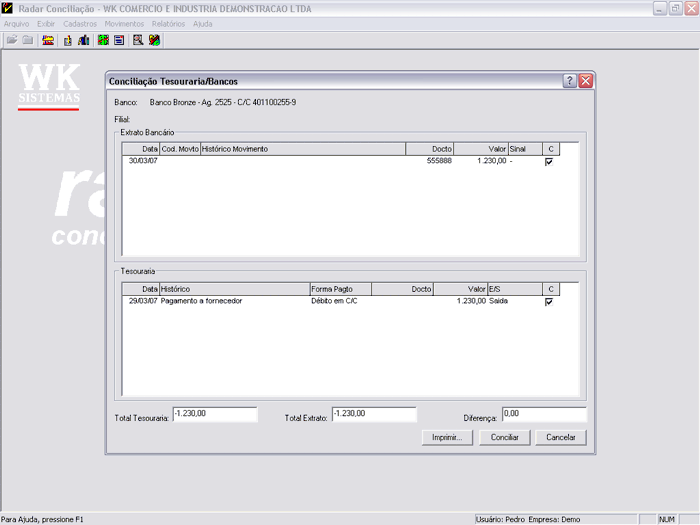Click the Histórico Movimento column header
The image size is (700, 525).
(302, 149)
